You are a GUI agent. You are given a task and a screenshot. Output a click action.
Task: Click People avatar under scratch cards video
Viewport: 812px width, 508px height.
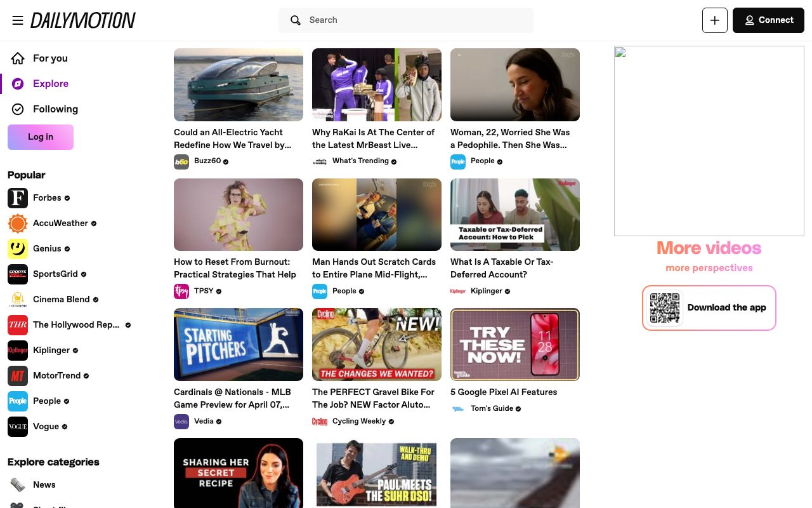point(320,291)
